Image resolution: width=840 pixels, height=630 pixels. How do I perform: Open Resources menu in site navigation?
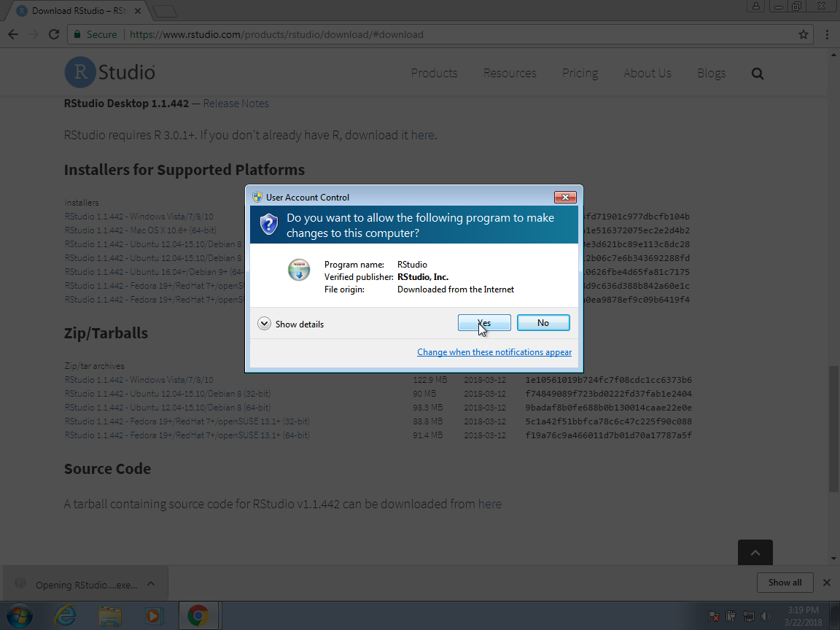510,73
